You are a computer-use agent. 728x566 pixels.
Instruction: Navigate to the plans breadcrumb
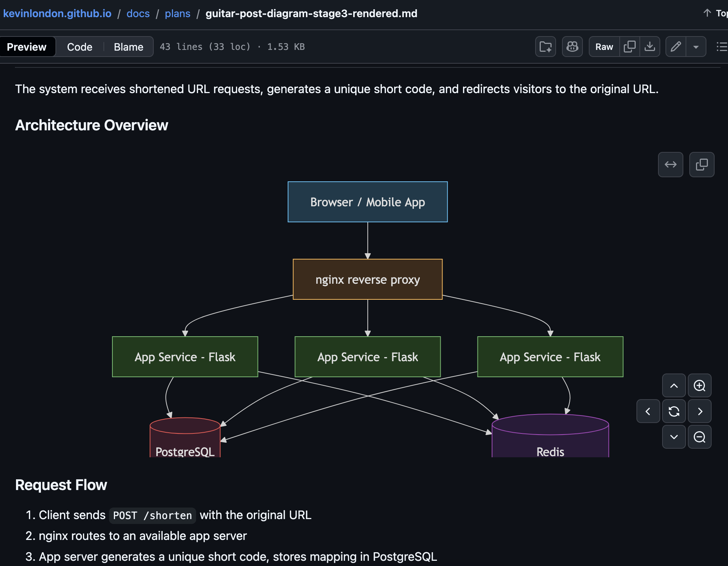(178, 13)
